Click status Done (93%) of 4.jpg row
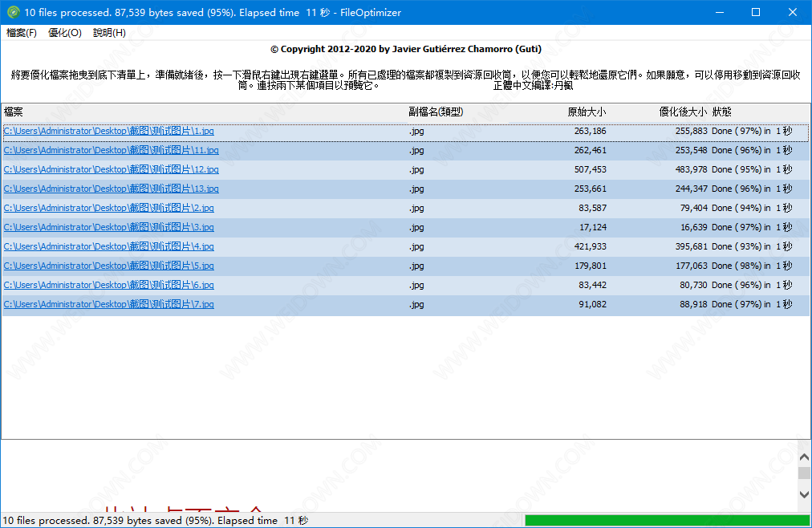This screenshot has width=812, height=528. tap(752, 246)
